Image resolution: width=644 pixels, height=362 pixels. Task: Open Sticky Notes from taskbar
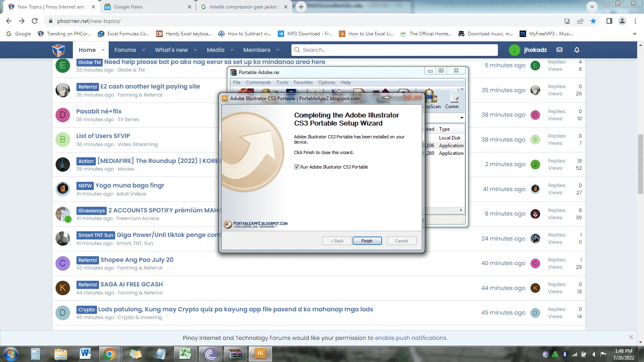click(135, 354)
